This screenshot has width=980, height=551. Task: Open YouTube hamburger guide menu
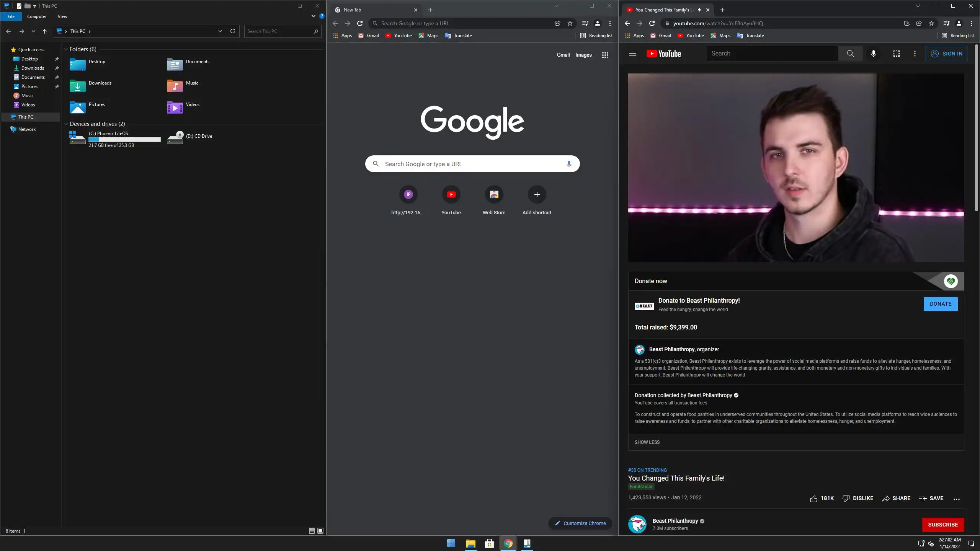pyautogui.click(x=632, y=54)
